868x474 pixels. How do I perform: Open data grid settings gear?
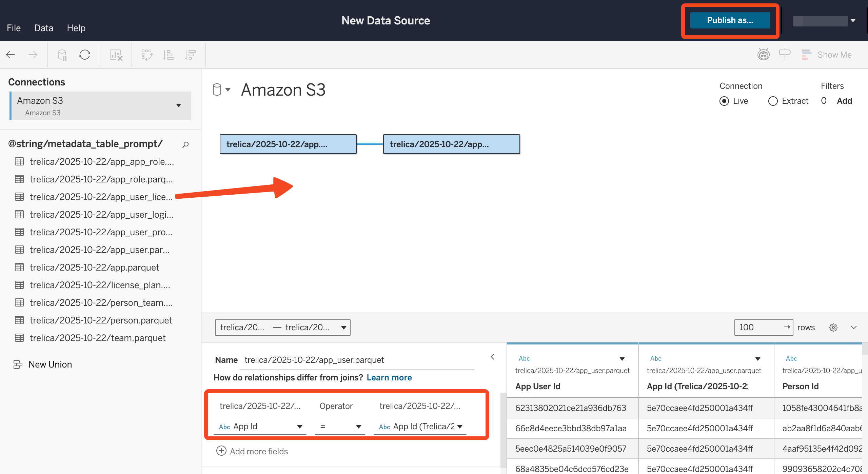(833, 328)
